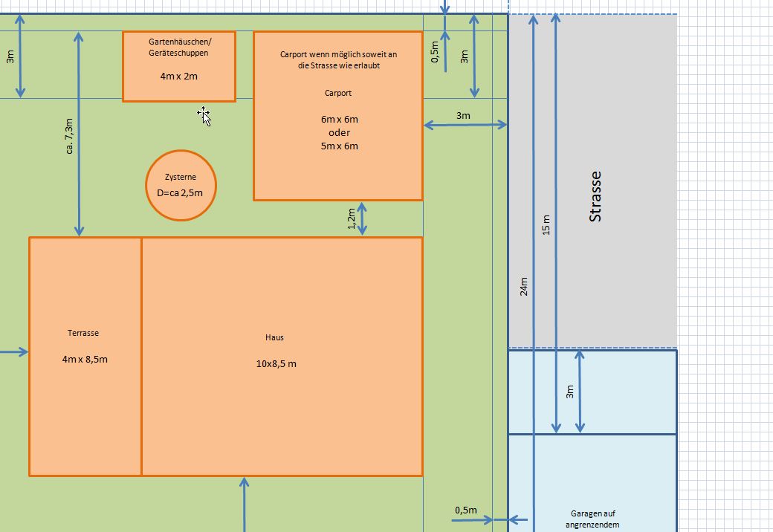
Task: Click the '1,2m' dimension label
Action: coord(351,218)
